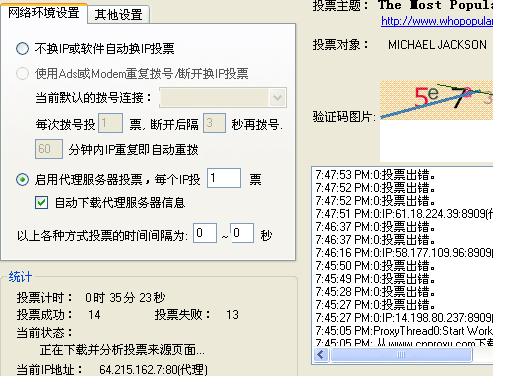Click the 60 分钟内IP重复 input field

tap(49, 149)
